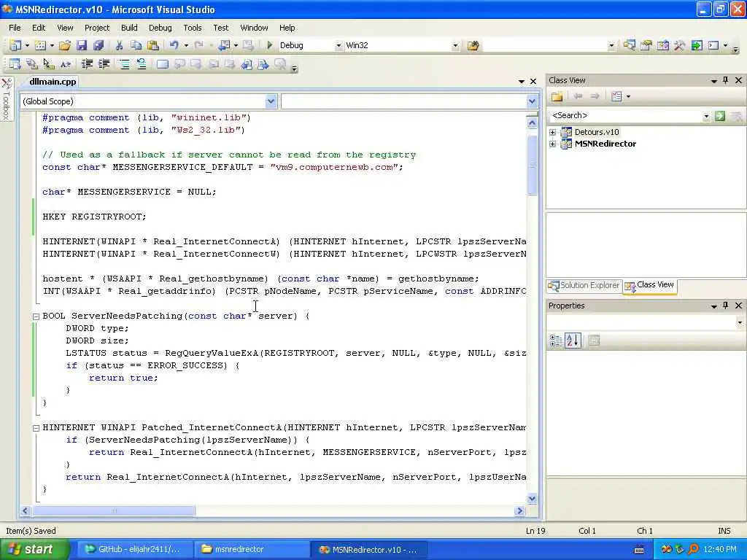Click the Paste clipboard icon

(153, 45)
